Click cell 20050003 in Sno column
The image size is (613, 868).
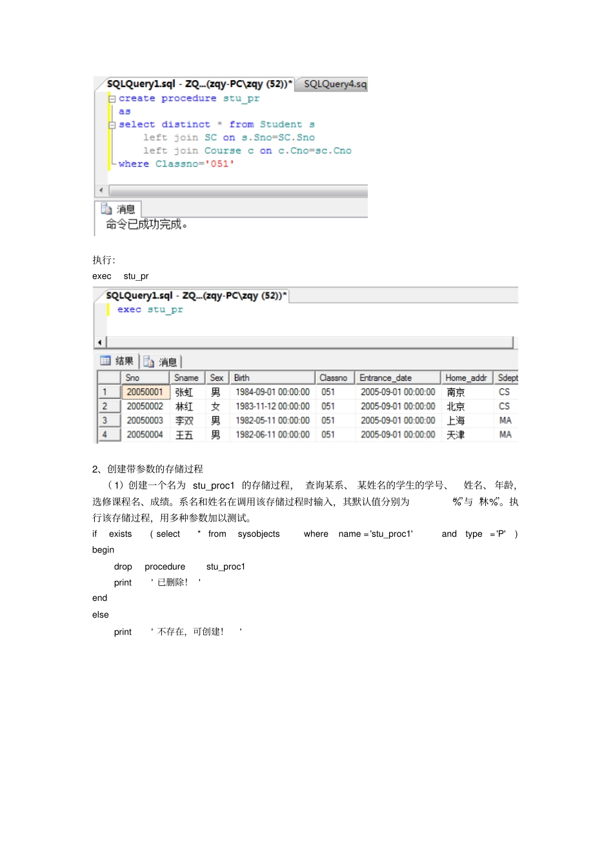(x=146, y=420)
